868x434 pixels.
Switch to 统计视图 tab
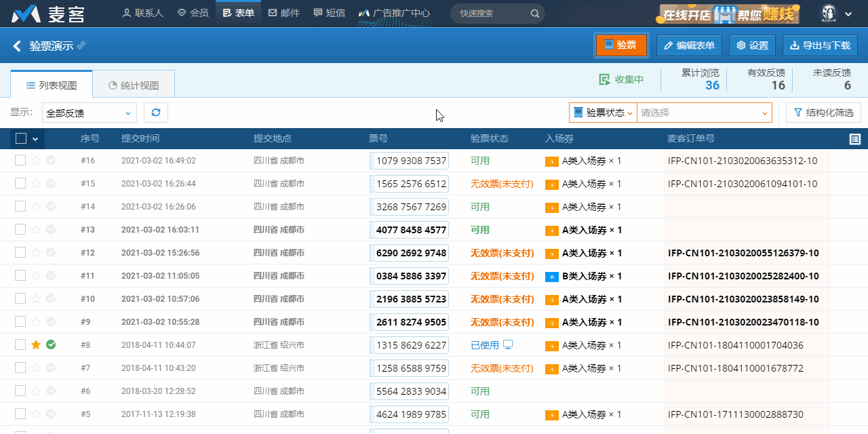pos(134,85)
